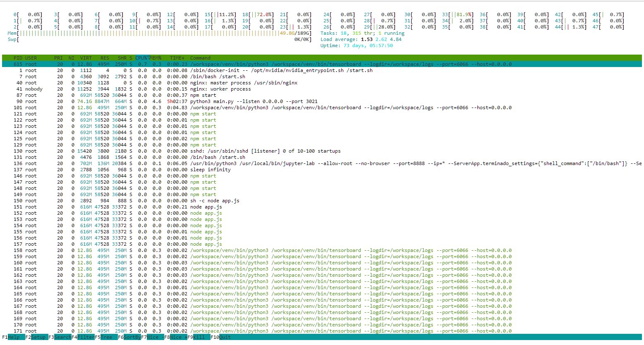Toggle F5 Tree view

click(106, 337)
